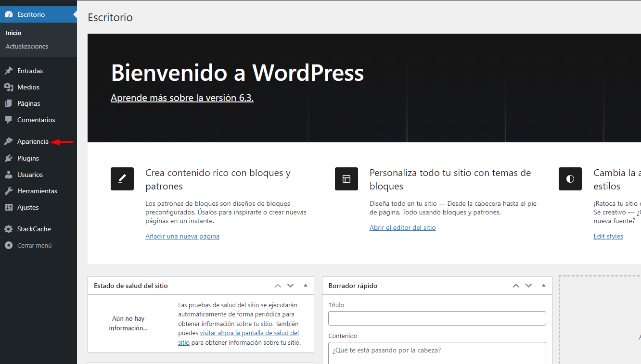641x364 pixels.
Task: Open the Escritorio menu item
Action: click(38, 14)
